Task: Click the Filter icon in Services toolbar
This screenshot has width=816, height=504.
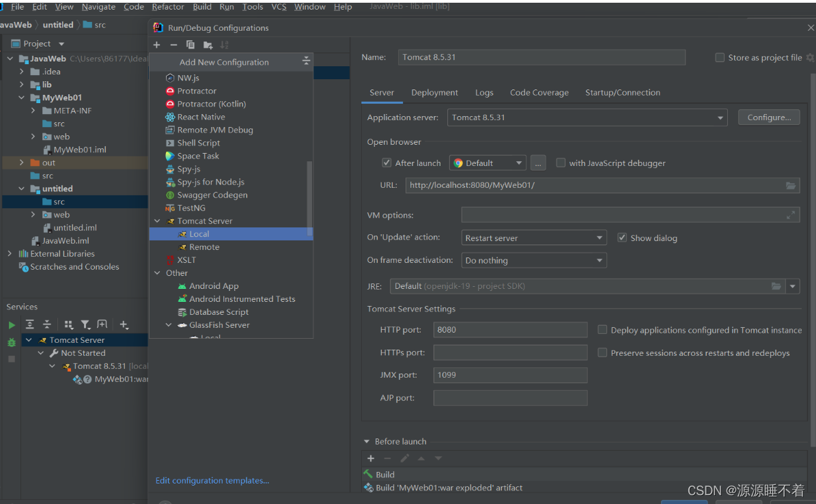Action: 85,324
